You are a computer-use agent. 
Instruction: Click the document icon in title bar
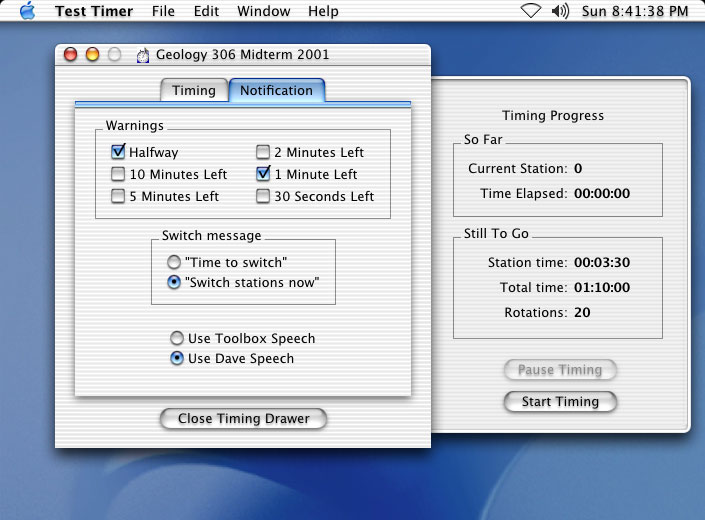pos(143,55)
